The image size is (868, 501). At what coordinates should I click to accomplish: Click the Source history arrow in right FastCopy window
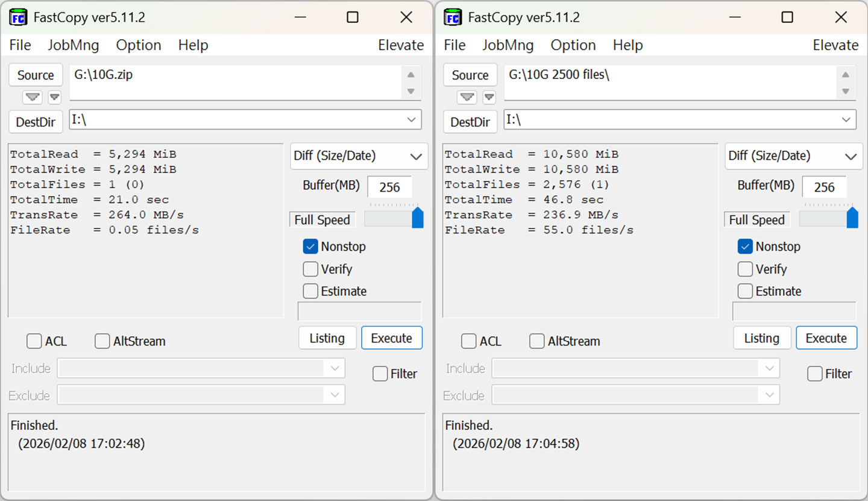467,97
